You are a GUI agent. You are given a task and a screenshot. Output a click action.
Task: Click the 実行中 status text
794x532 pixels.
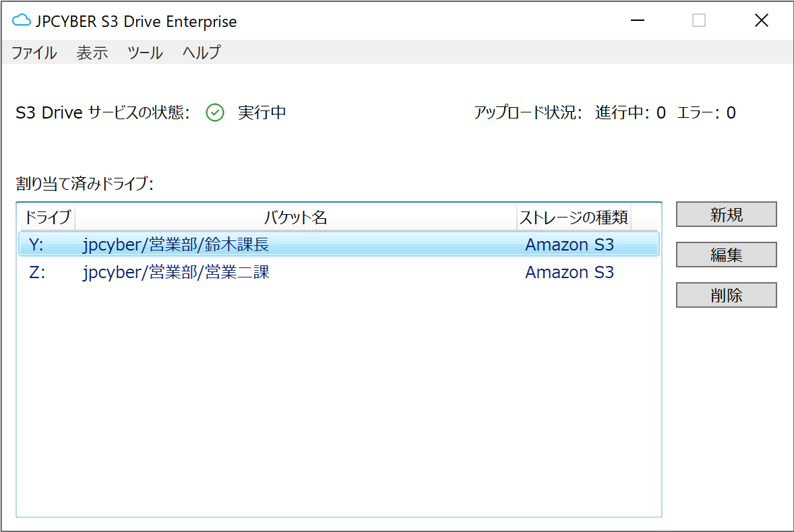pyautogui.click(x=262, y=112)
